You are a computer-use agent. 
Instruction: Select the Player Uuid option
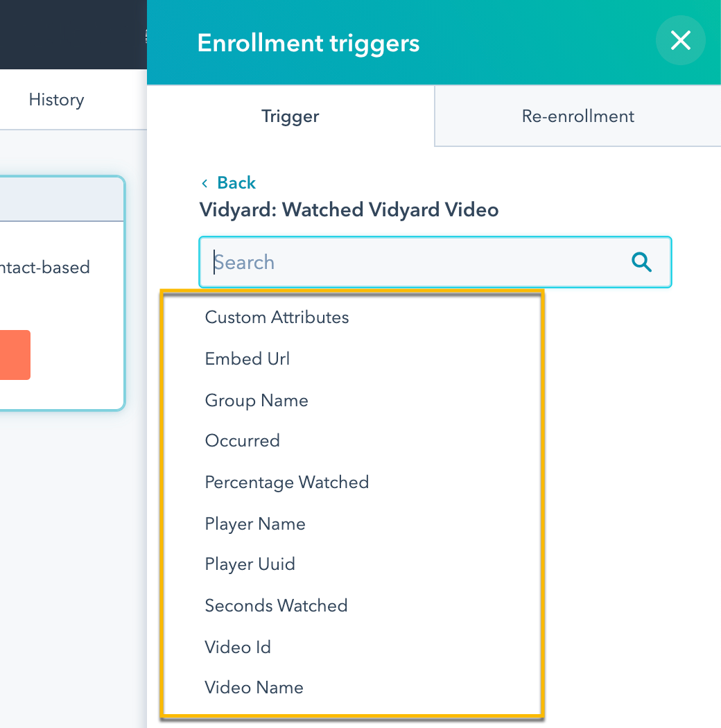[250, 564]
